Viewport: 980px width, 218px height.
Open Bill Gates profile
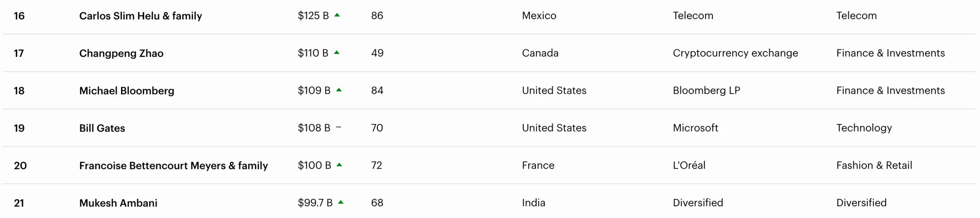102,128
